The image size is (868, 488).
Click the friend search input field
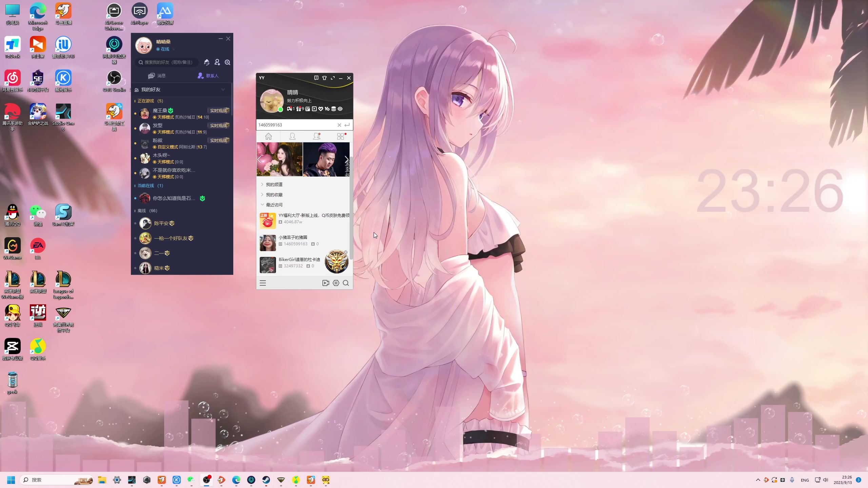167,62
